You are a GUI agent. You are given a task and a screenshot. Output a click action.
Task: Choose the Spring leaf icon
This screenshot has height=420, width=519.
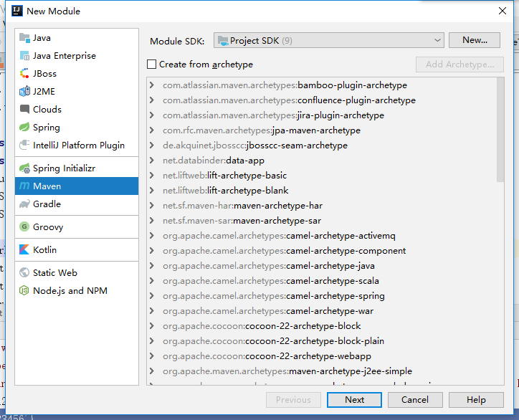coord(25,128)
